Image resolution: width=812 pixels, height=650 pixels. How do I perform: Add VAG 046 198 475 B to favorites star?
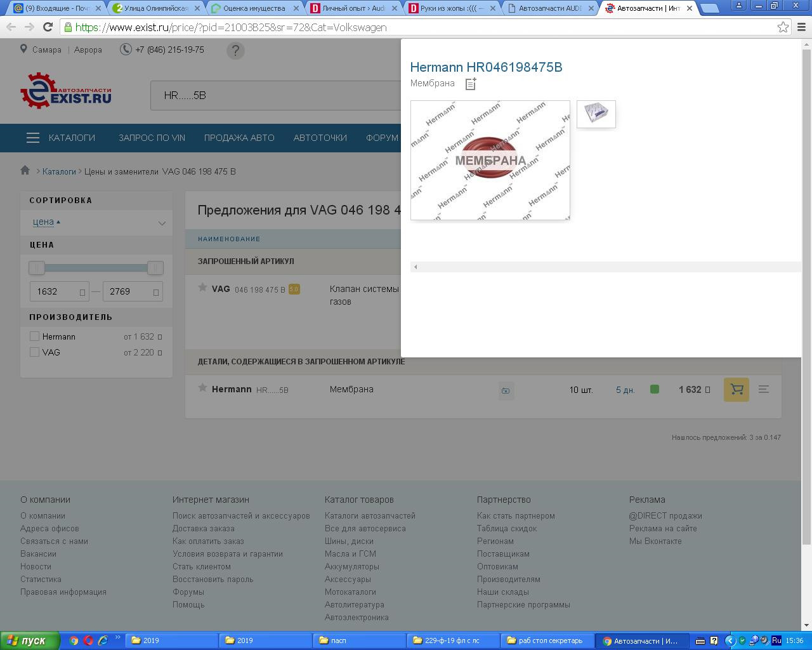pyautogui.click(x=202, y=288)
